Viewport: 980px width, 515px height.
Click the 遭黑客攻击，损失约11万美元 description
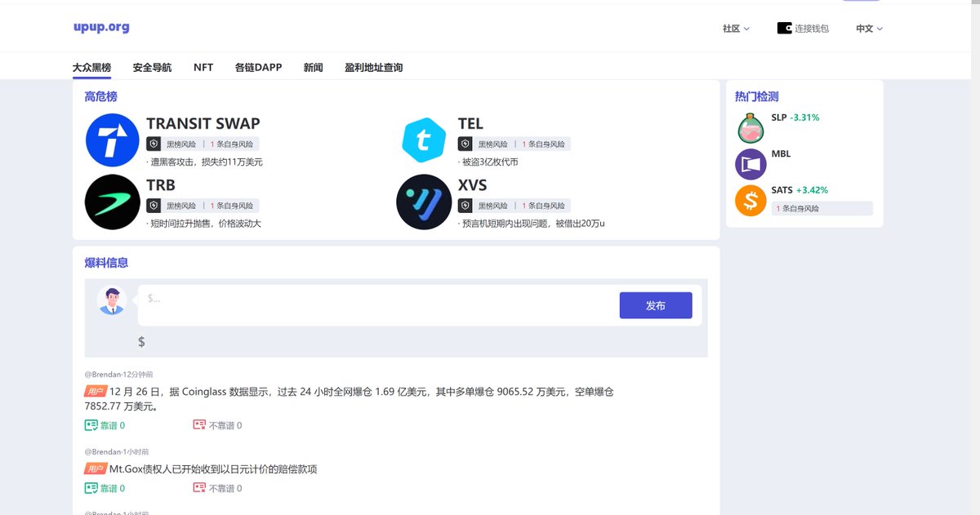pos(205,162)
